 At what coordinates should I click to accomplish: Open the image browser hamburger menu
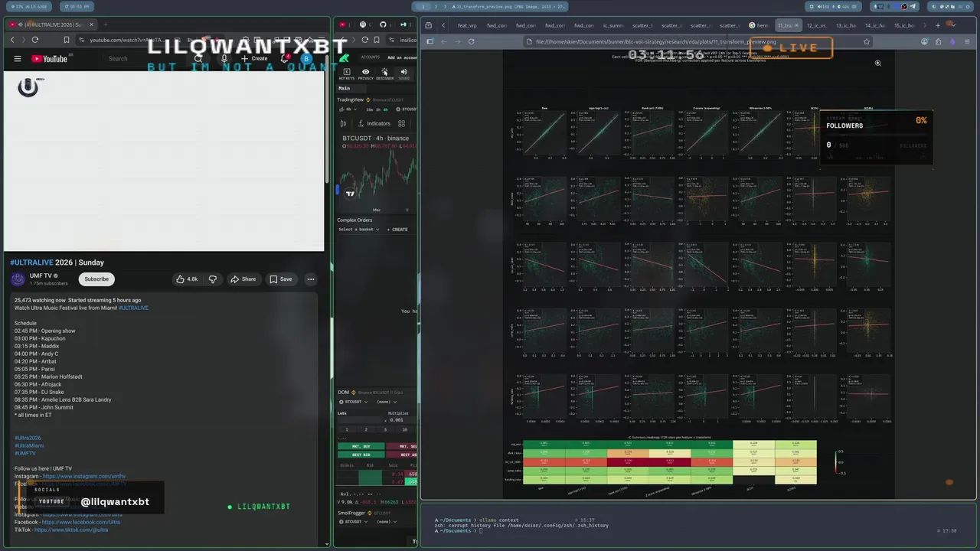point(966,41)
